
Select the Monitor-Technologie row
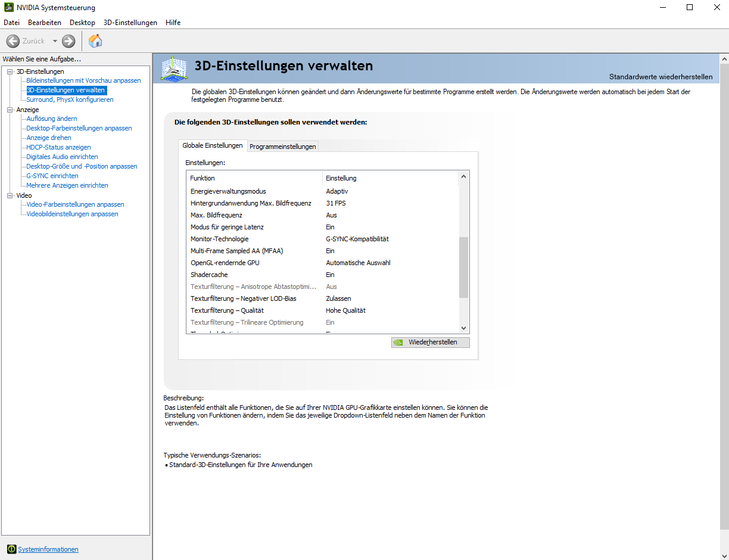(322, 239)
